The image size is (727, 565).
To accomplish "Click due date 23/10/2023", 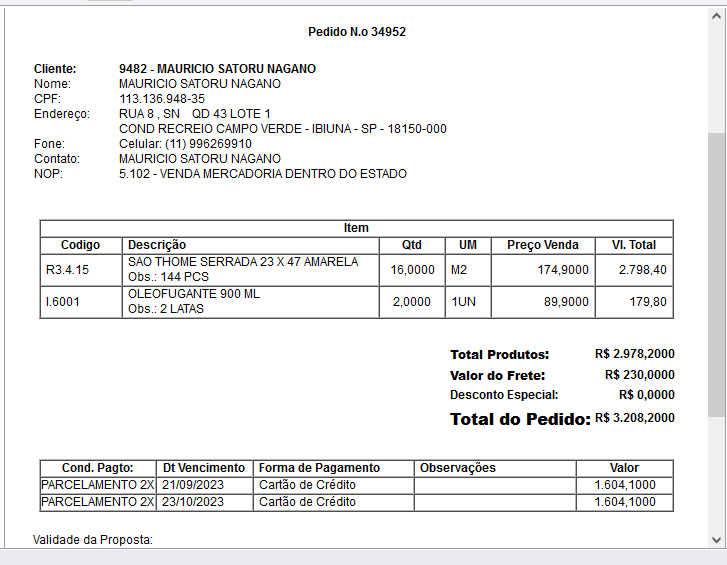I will coord(192,502).
